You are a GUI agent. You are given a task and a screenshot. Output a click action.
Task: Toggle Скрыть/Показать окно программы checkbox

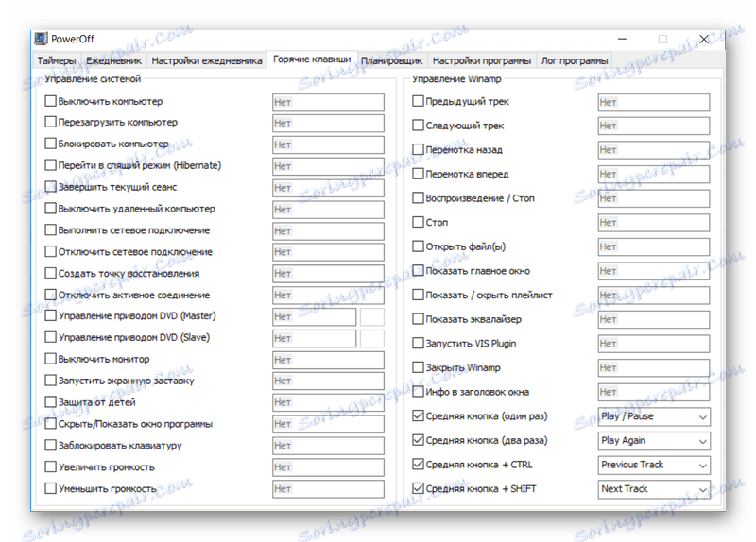point(51,424)
